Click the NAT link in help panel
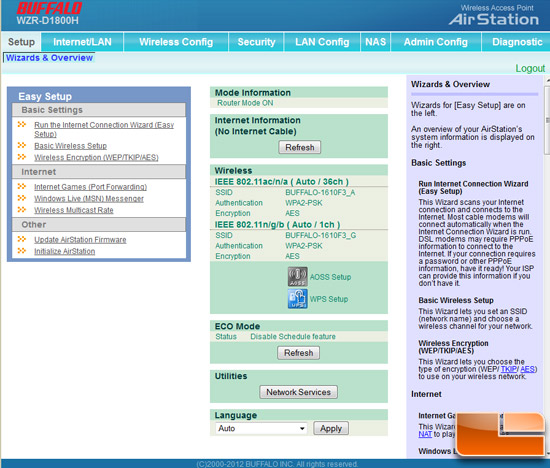Image resolution: width=550 pixels, height=468 pixels. pyautogui.click(x=425, y=434)
